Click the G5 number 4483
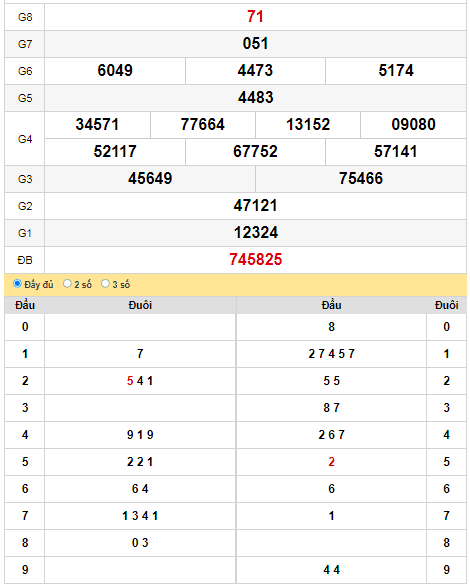 255,98
